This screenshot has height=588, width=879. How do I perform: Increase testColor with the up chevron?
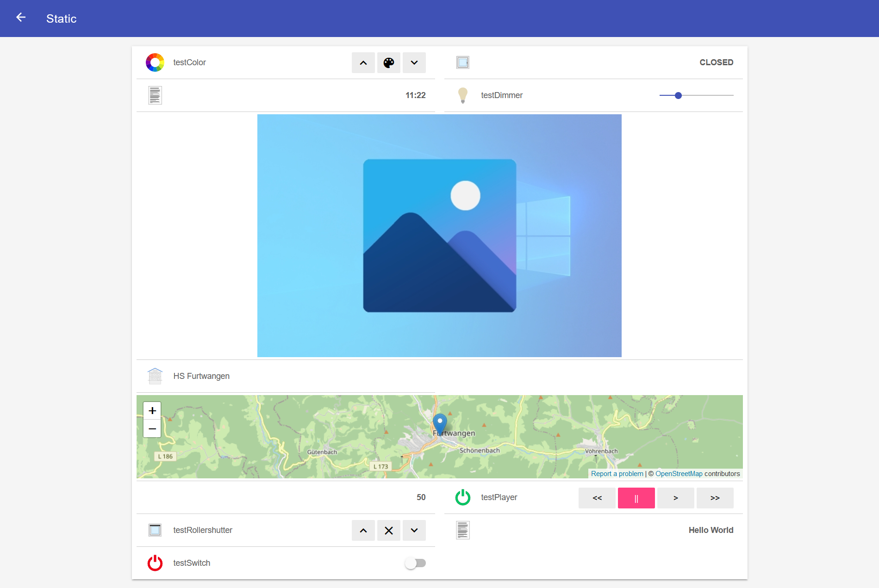pos(363,62)
